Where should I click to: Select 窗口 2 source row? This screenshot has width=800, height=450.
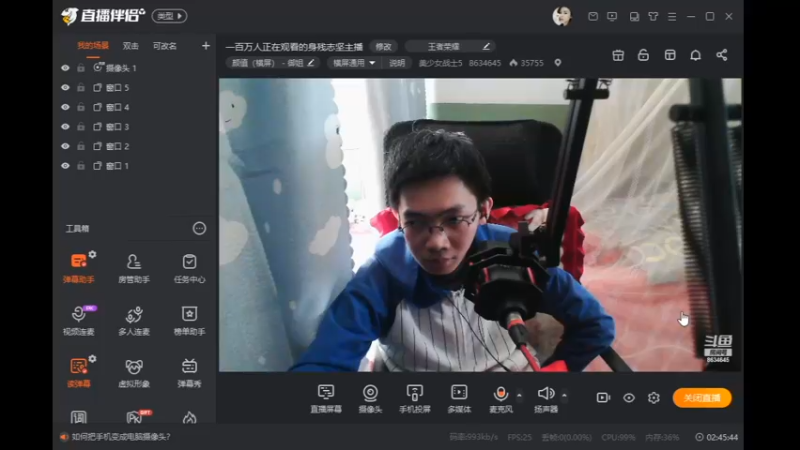134,146
